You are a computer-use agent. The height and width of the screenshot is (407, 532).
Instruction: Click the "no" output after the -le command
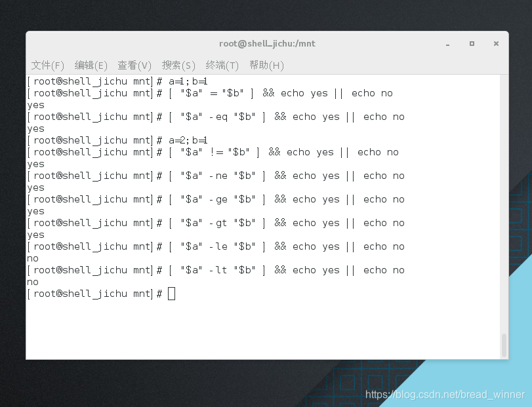click(x=33, y=259)
